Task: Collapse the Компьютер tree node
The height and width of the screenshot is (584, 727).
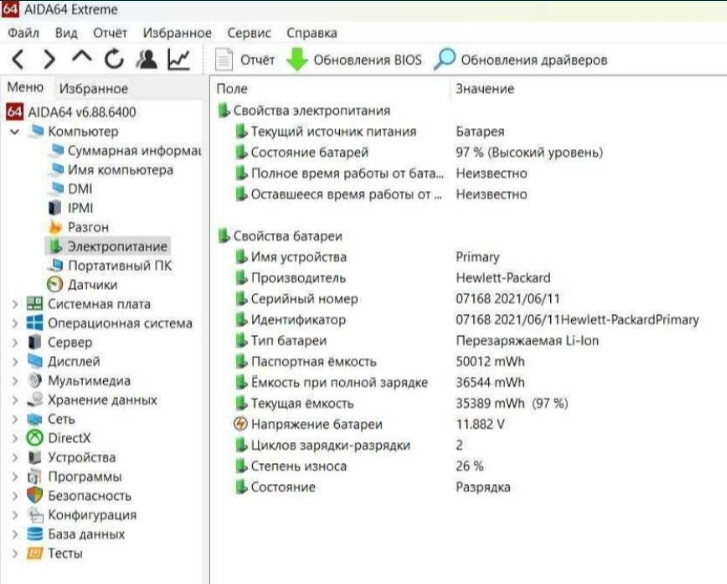Action: (15, 132)
